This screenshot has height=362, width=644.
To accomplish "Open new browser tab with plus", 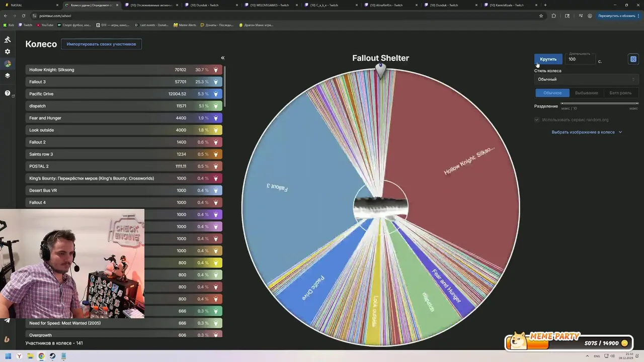I will pyautogui.click(x=545, y=5).
